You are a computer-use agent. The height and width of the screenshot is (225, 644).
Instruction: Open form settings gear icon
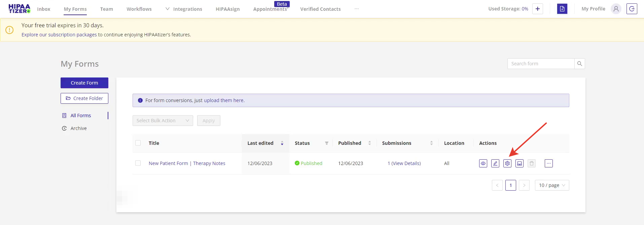tap(507, 163)
